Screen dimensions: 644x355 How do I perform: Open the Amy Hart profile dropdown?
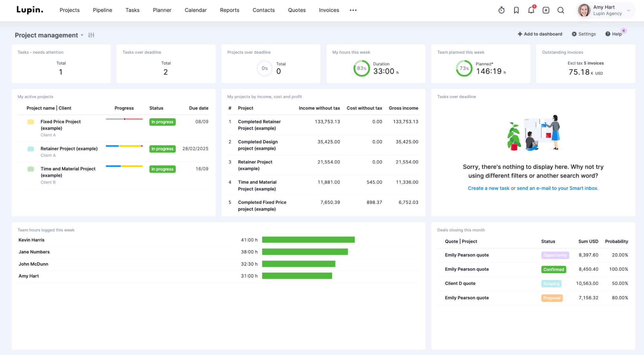point(605,10)
